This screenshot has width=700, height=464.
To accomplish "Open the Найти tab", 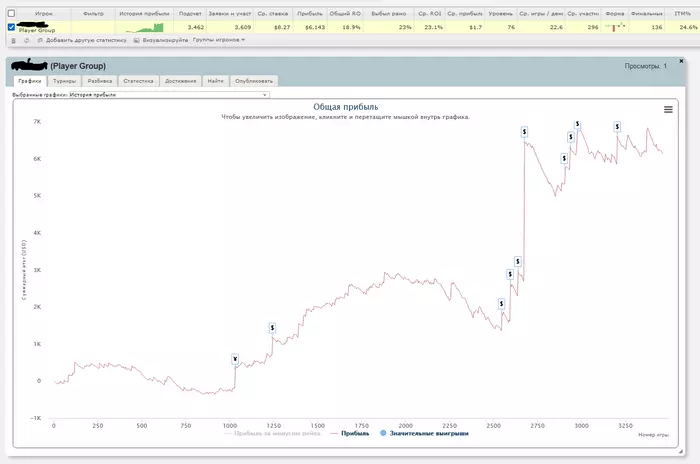I will coord(215,81).
